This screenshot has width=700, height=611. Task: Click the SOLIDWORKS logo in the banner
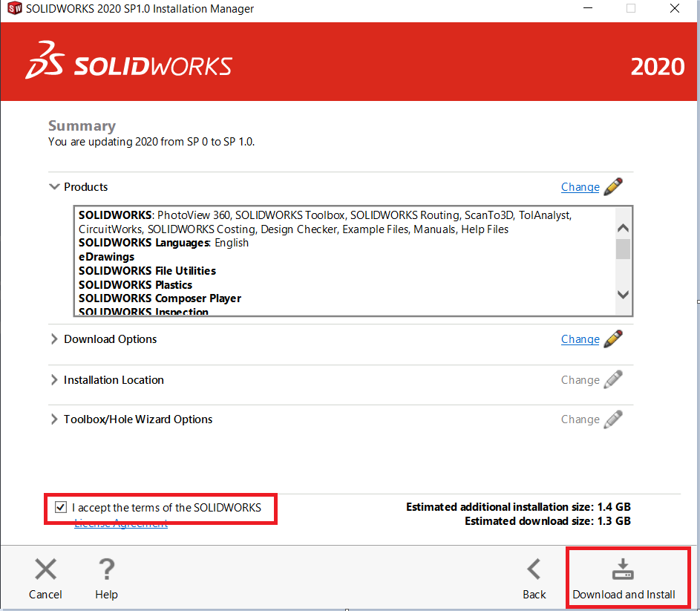click(x=128, y=61)
